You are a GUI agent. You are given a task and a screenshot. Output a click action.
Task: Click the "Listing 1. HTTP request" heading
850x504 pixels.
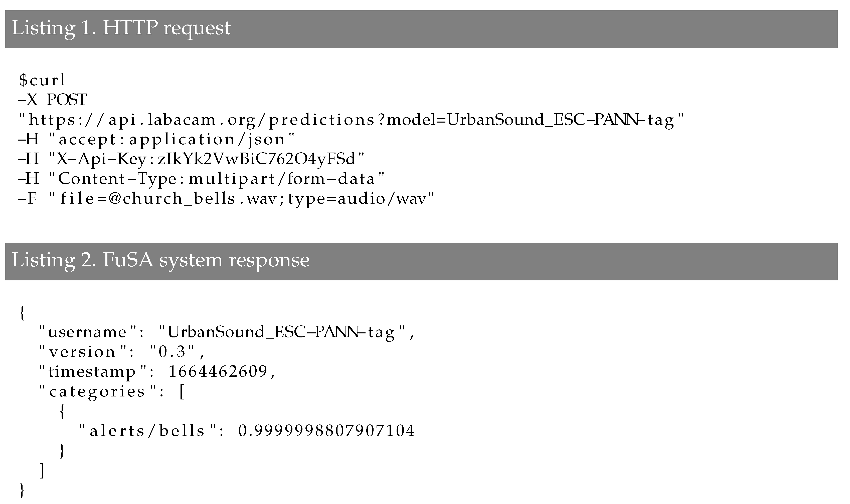[x=121, y=28]
